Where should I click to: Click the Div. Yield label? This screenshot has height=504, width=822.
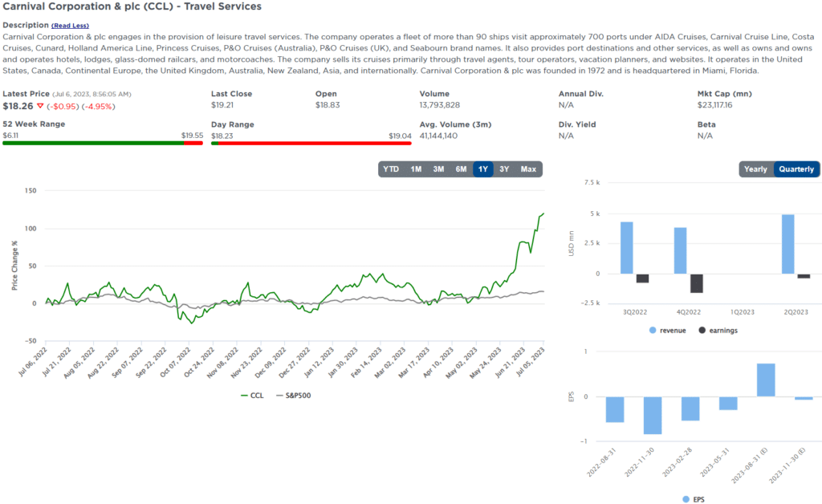577,124
